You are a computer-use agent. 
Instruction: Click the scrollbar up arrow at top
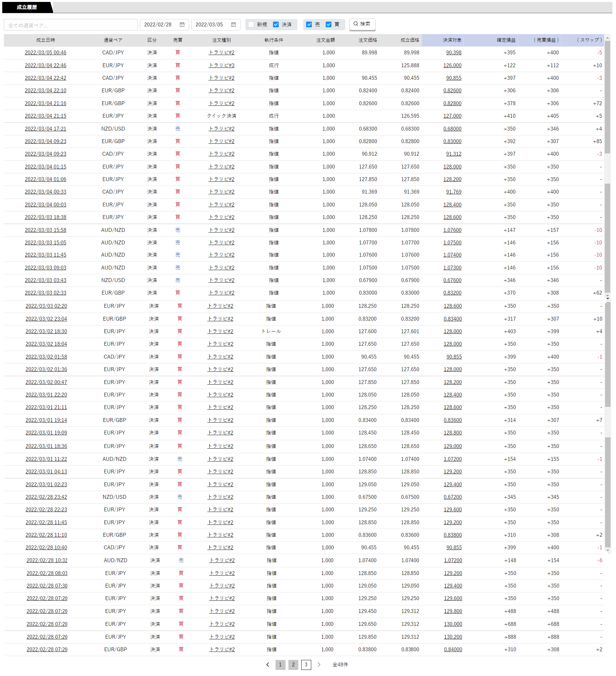tap(608, 38)
